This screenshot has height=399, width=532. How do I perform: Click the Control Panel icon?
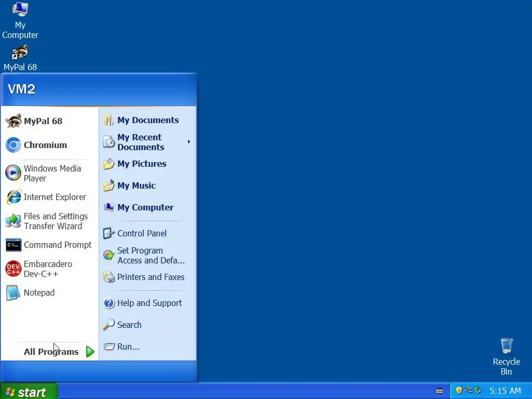click(x=109, y=233)
